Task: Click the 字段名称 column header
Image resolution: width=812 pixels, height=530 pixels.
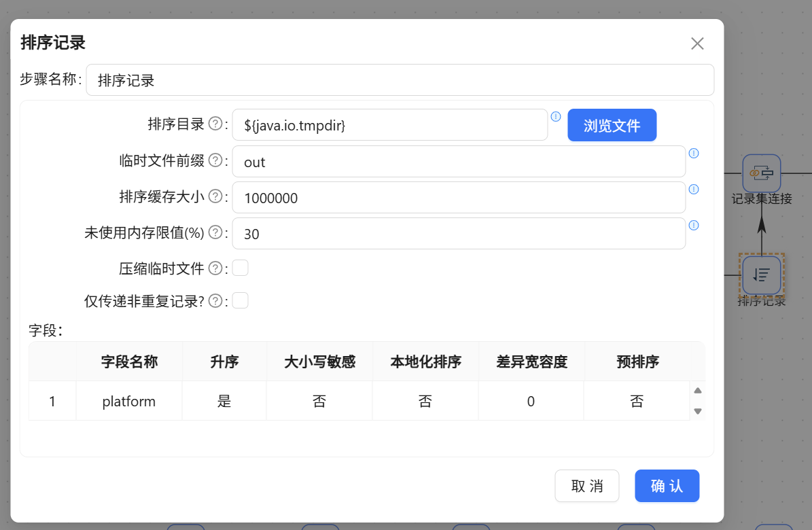Action: [129, 361]
